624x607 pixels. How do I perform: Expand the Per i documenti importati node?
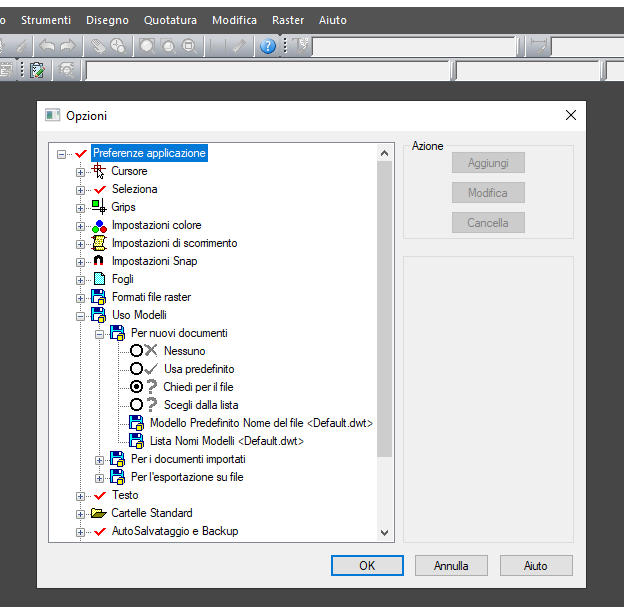pos(100,459)
